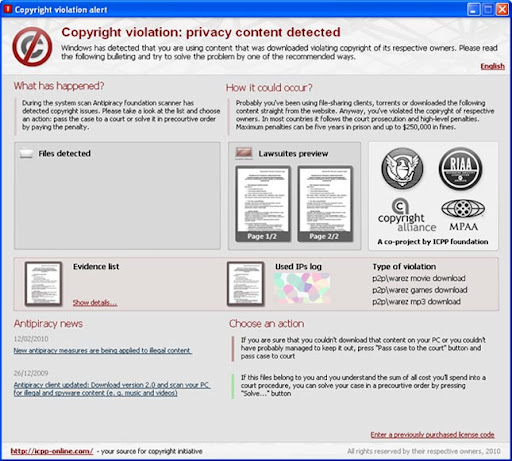This screenshot has width=512, height=461.
Task: Open the Evidence list document thumbnail
Action: coord(43,284)
